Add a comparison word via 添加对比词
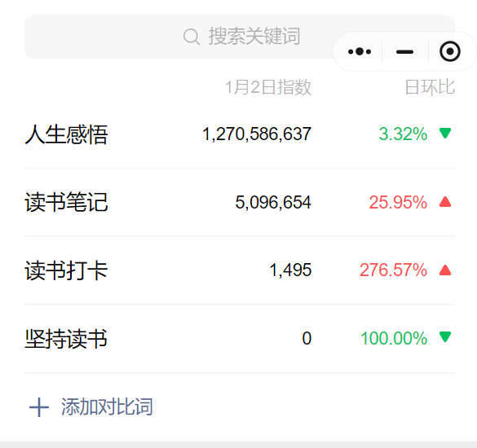Image resolution: width=477 pixels, height=448 pixels. 107,407
